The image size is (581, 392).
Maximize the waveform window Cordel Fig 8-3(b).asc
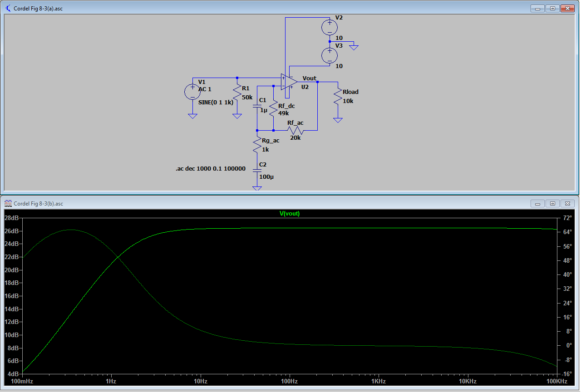pos(552,203)
